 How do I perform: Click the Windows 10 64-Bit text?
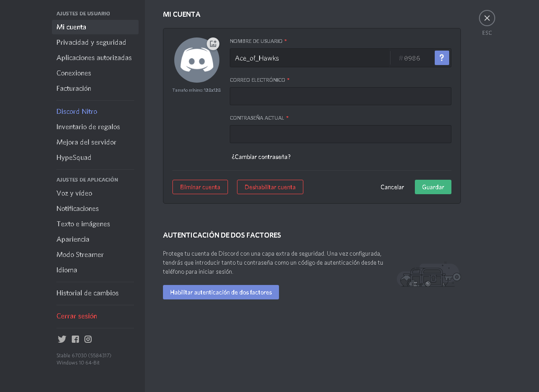pos(78,363)
